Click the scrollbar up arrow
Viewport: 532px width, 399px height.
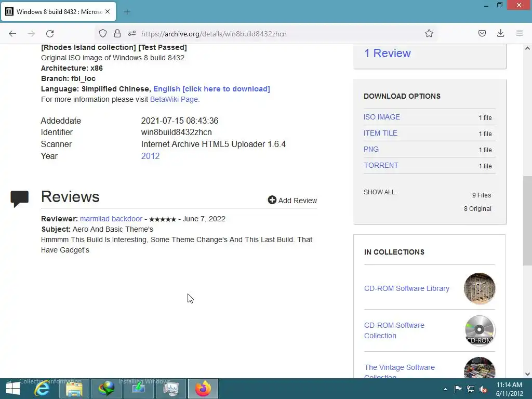[x=527, y=48]
